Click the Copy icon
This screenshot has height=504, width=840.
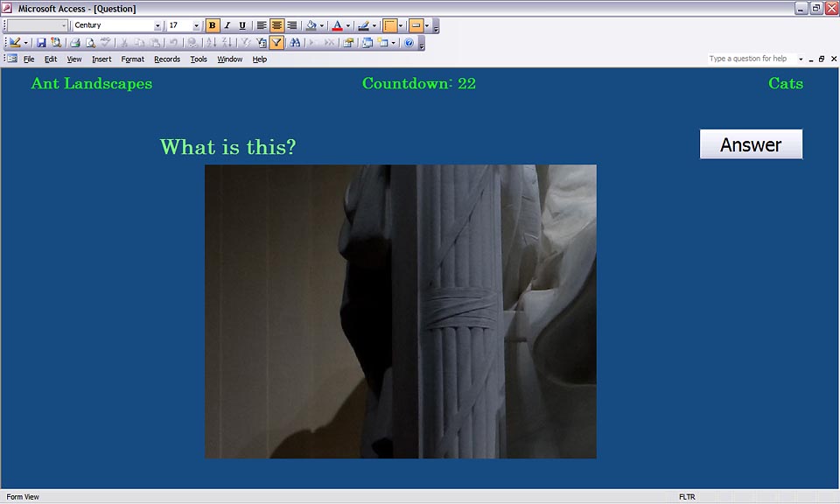(139, 42)
